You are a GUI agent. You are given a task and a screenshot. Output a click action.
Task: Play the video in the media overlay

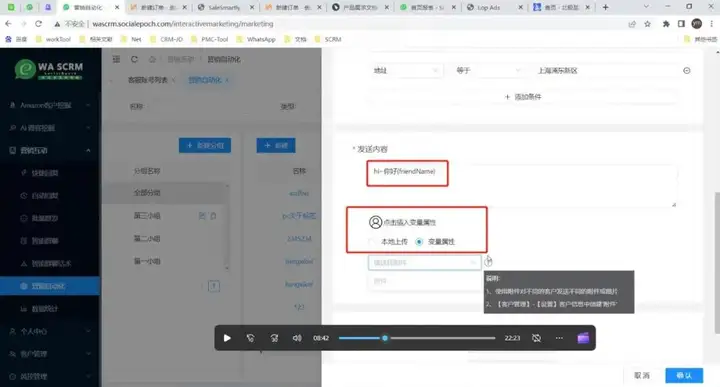227,338
